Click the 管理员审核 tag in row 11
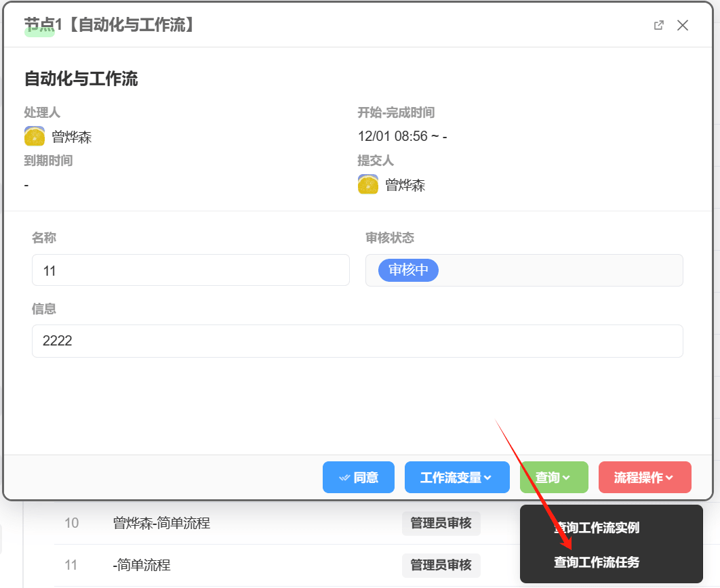The width and height of the screenshot is (720, 588). (x=441, y=565)
